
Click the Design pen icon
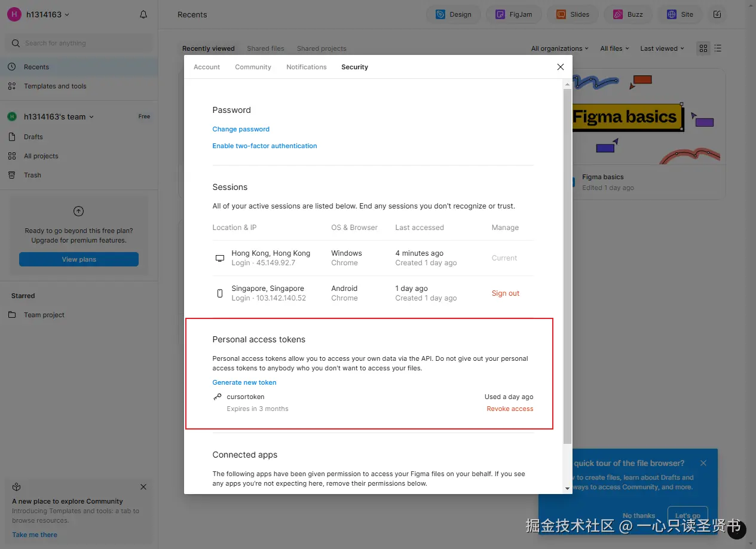440,14
